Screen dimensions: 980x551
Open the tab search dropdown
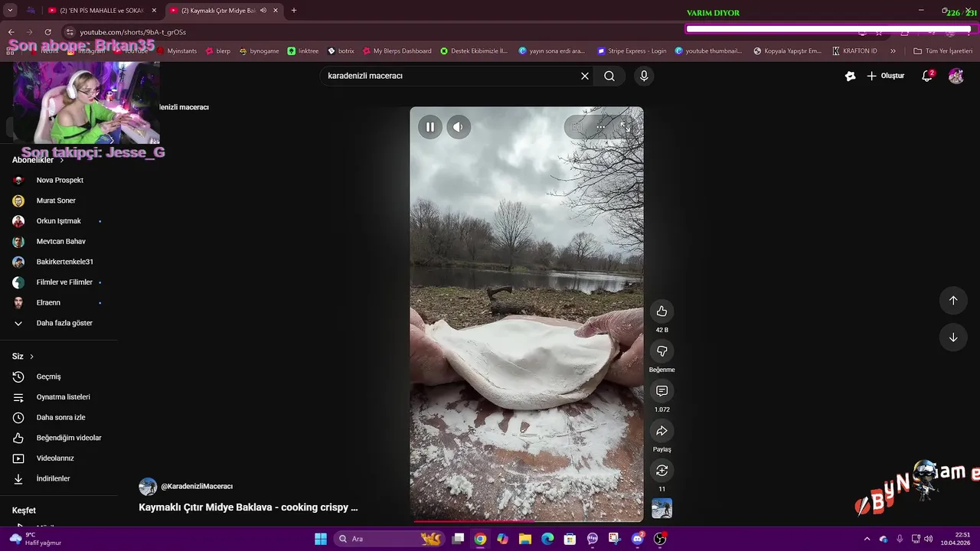[10, 10]
